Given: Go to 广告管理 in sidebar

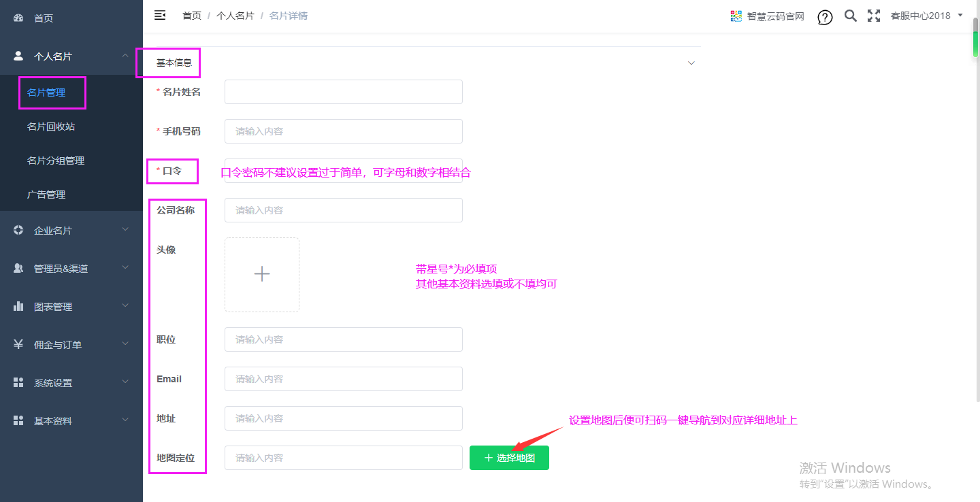Looking at the screenshot, I should pos(46,195).
